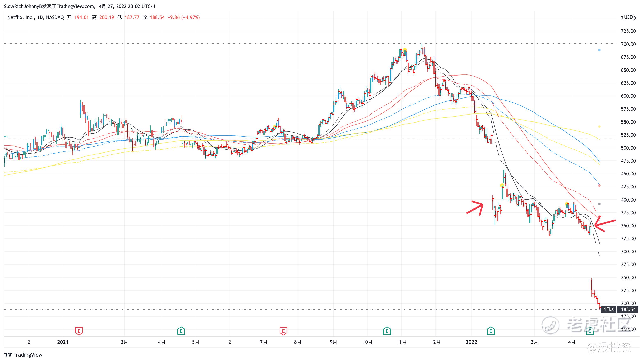
Task: Click the green earnings marker after 2022 label
Action: coord(491,331)
